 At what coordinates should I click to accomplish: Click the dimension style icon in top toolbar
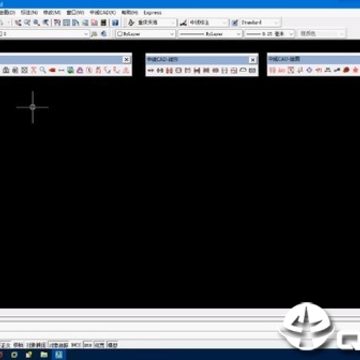click(x=183, y=23)
